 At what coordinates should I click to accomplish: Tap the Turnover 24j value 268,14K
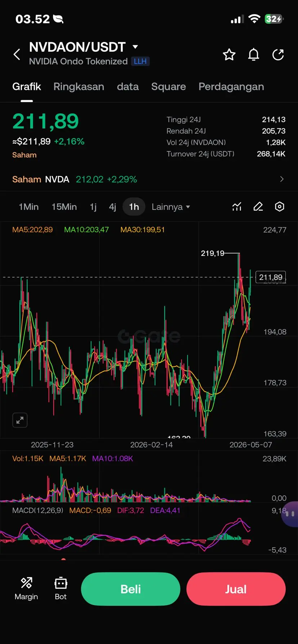[x=271, y=154]
